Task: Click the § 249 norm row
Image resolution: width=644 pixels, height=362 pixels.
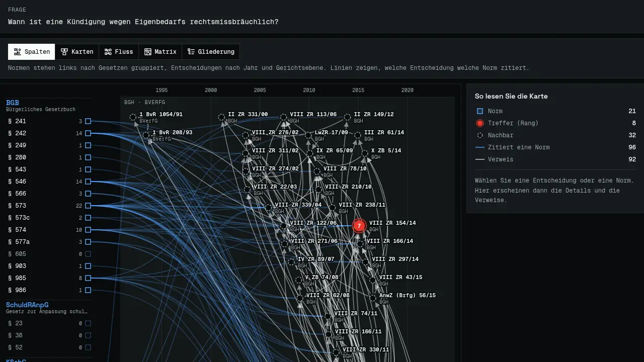Action: (x=49, y=145)
